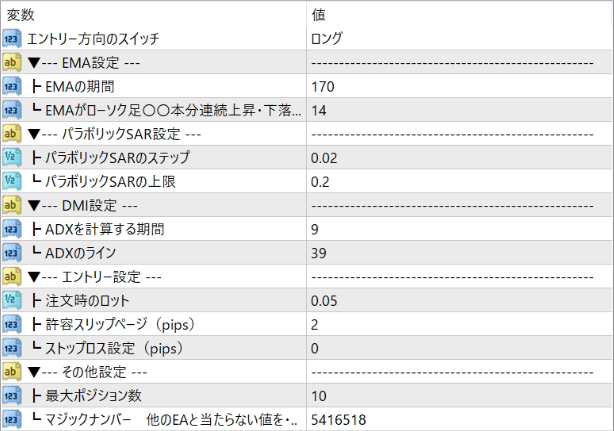Screen dimensions: 614x431
Task: Select the 最大ポジション数 variable row
Action: 307,396
